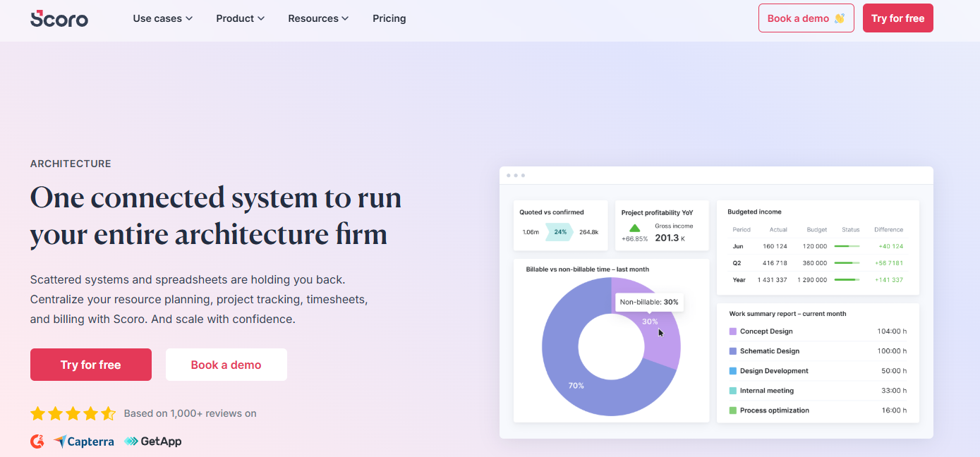Click the 24% arrow badge
The width and height of the screenshot is (980, 457).
tap(559, 231)
